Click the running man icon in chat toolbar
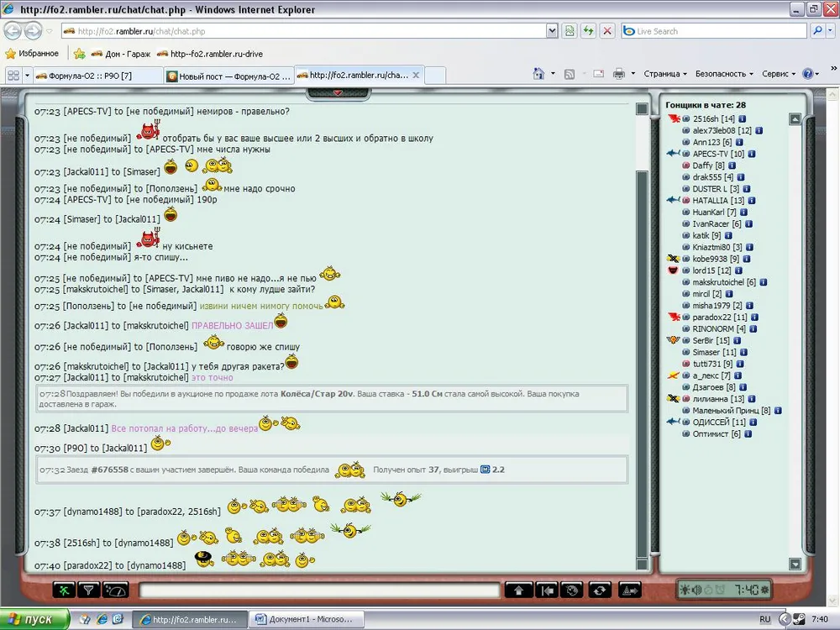840x630 pixels. point(65,591)
